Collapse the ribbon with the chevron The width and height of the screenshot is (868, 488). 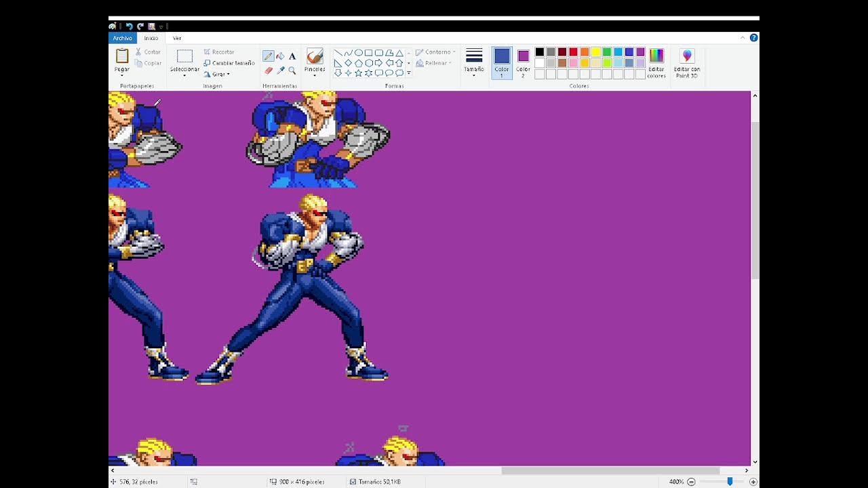(743, 38)
